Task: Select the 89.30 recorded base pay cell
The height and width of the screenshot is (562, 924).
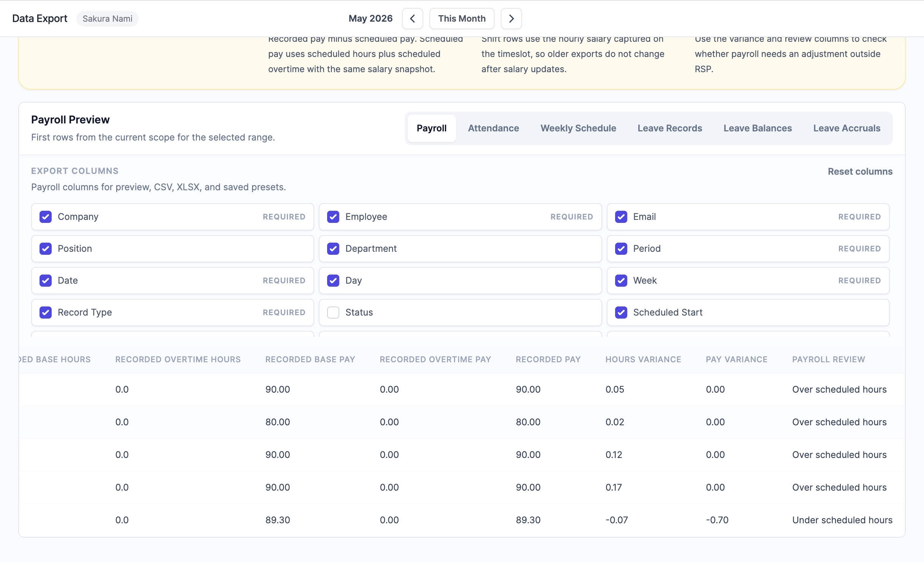Action: [x=278, y=520]
